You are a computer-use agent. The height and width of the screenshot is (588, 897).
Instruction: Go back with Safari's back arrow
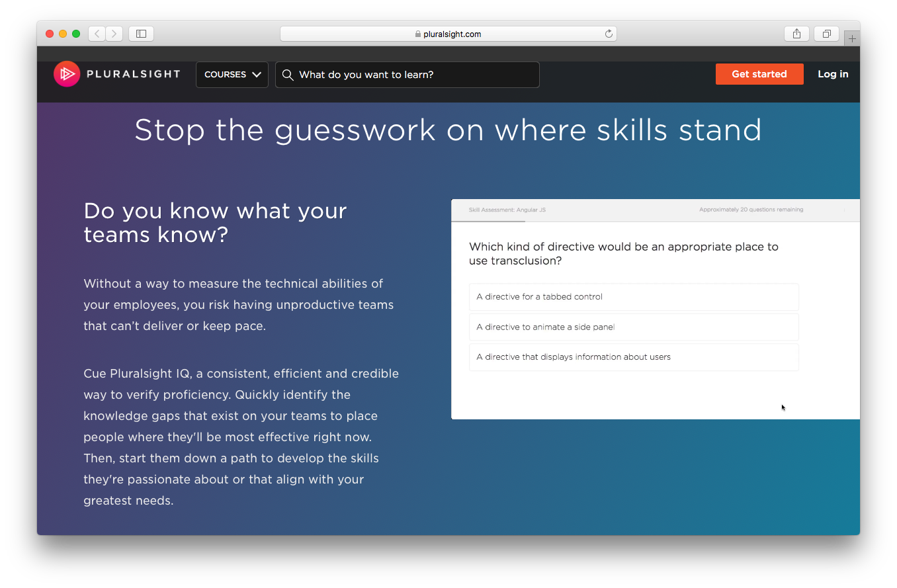tap(97, 34)
